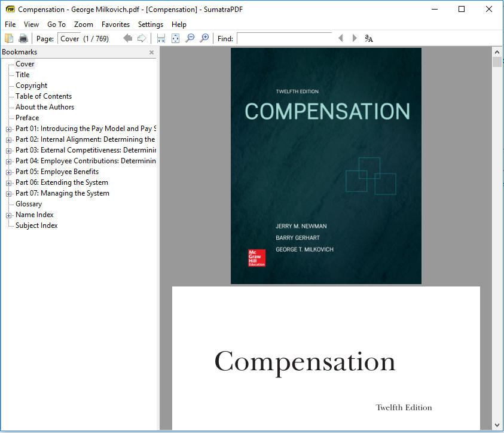Open the File menu
The height and width of the screenshot is (433, 504).
[10, 25]
